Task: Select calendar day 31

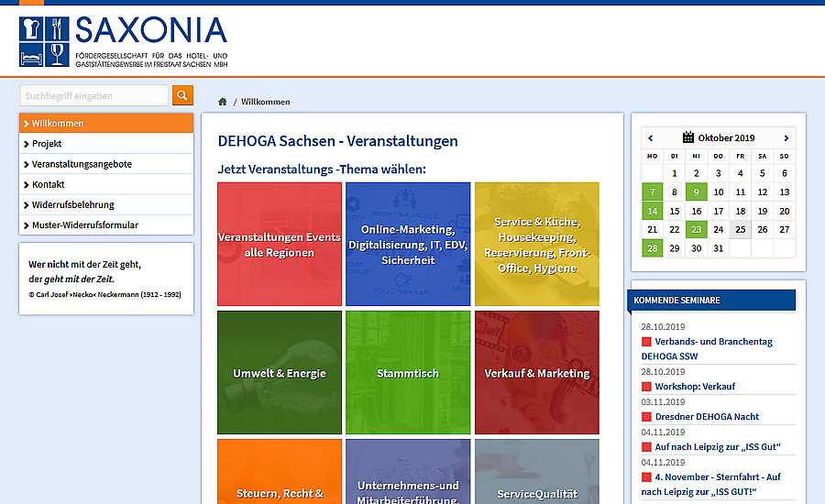Action: coord(718,248)
